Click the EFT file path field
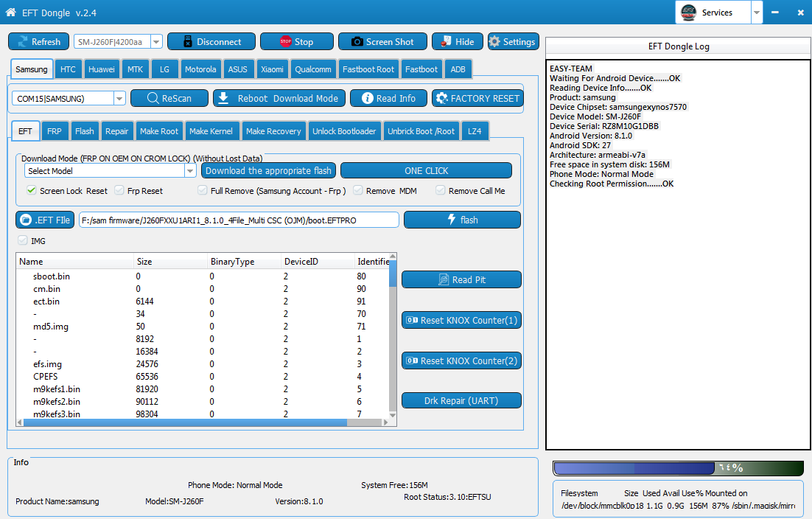812x519 pixels. pyautogui.click(x=239, y=220)
